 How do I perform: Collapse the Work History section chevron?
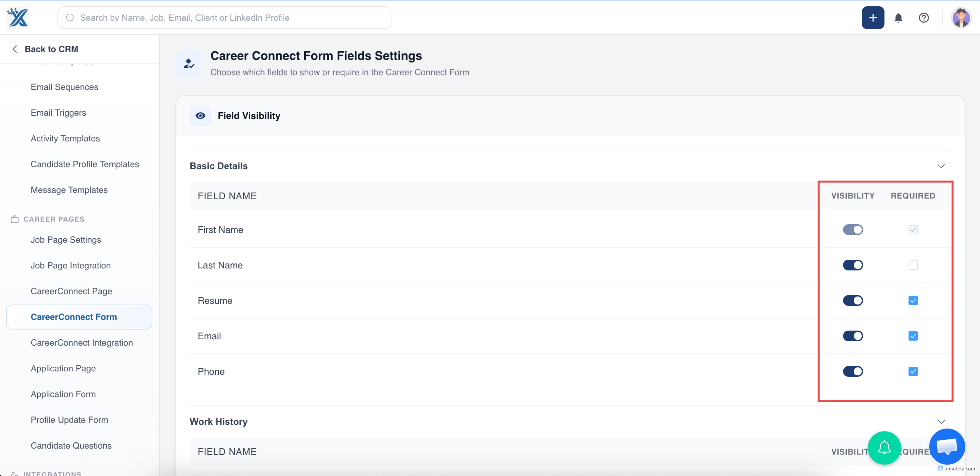pos(941,422)
